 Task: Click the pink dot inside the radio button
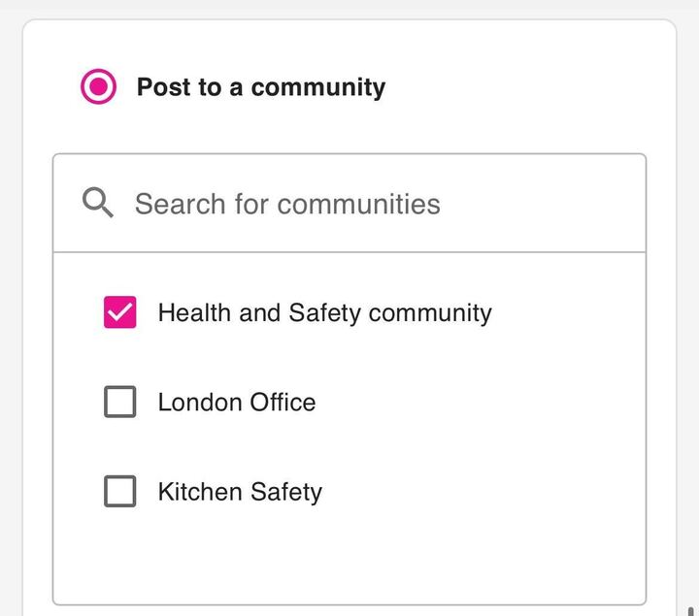[x=98, y=87]
